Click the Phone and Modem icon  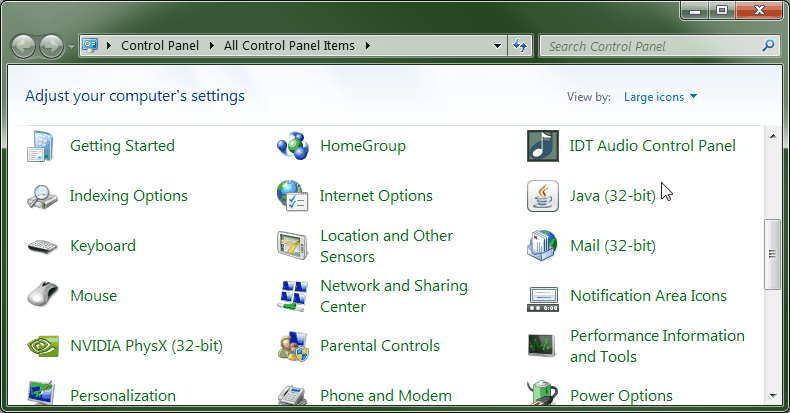click(x=292, y=395)
